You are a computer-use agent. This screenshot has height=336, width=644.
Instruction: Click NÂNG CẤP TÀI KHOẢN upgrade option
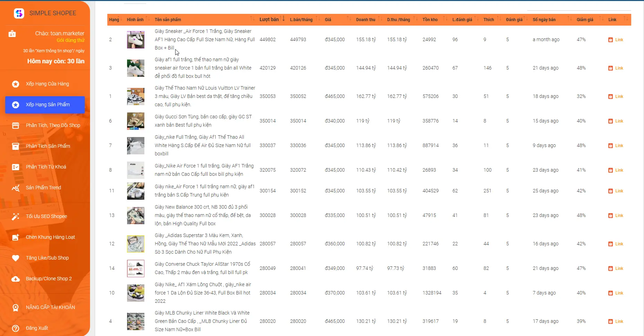tap(45, 307)
